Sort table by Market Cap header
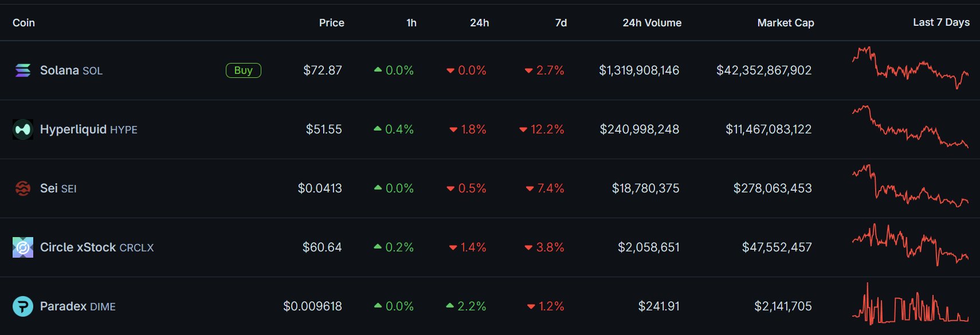This screenshot has width=980, height=335. pyautogui.click(x=786, y=23)
